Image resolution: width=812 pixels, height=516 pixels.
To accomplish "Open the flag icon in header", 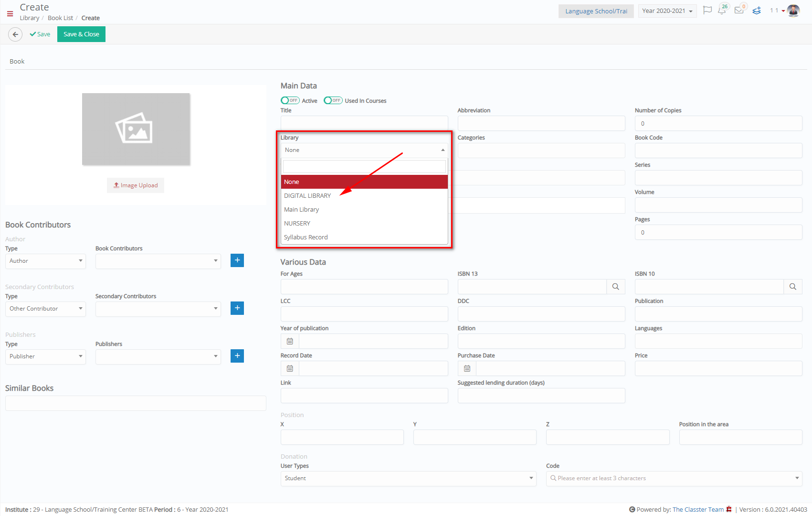I will pos(707,11).
